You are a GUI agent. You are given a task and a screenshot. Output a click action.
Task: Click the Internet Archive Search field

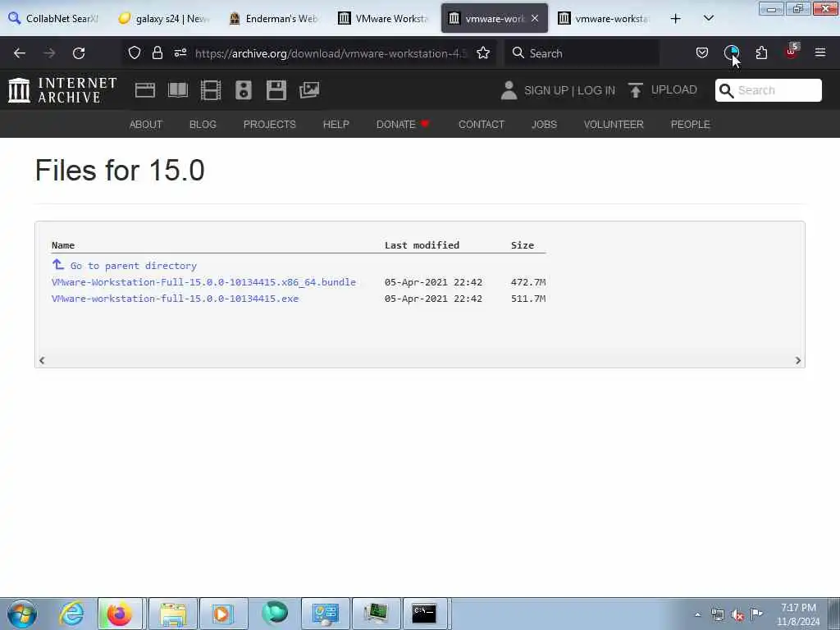click(x=768, y=90)
